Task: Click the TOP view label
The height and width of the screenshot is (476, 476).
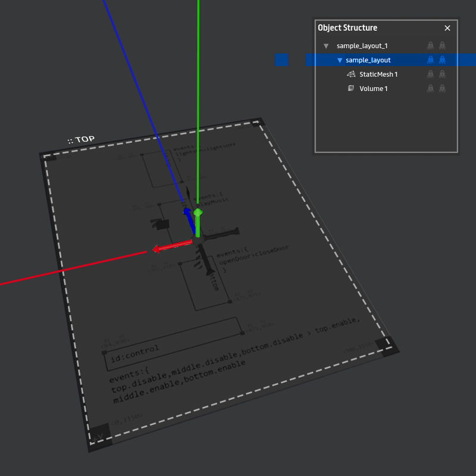Action: [82, 140]
